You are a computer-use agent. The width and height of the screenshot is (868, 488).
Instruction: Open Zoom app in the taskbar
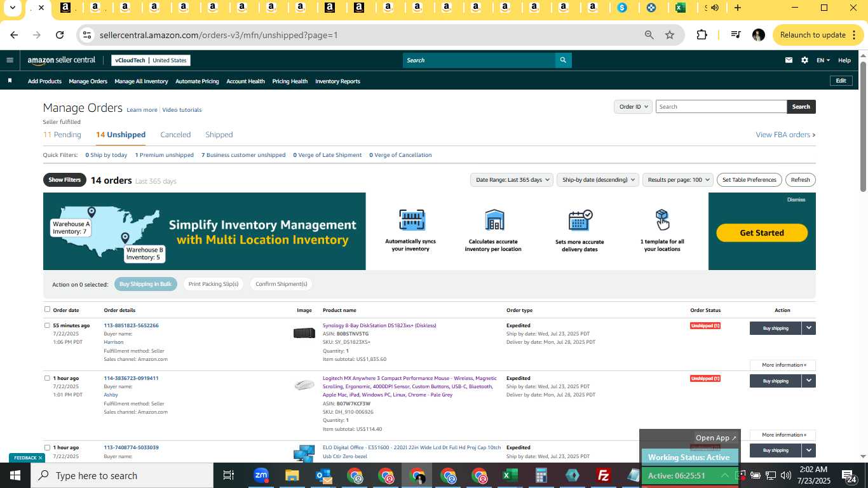(261, 475)
